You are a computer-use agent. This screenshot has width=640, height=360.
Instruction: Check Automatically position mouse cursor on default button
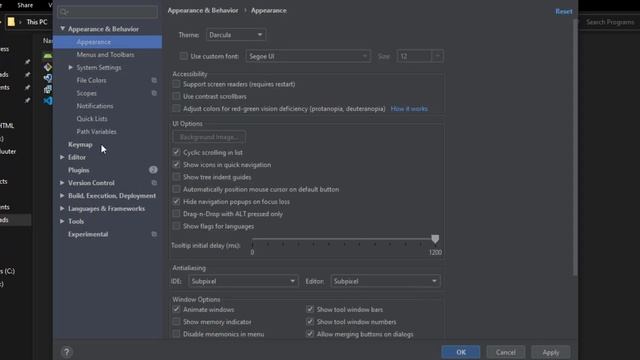tap(176, 189)
